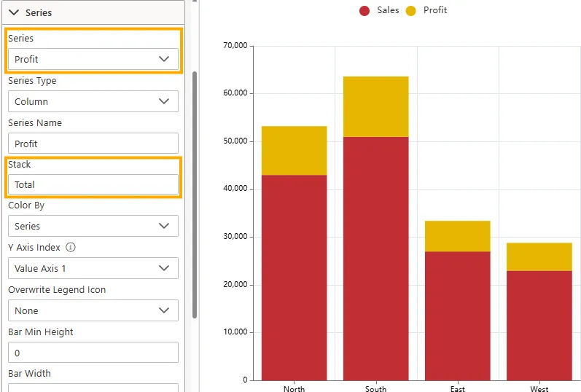The width and height of the screenshot is (581, 392).
Task: Click the South red Sales bar
Action: click(375, 258)
